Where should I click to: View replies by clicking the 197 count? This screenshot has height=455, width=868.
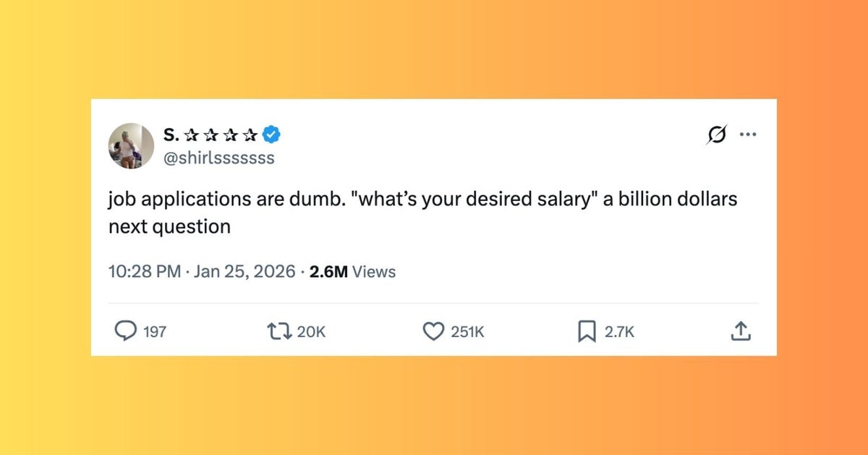[156, 331]
